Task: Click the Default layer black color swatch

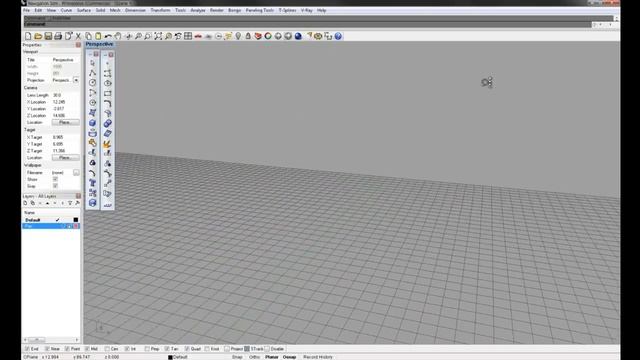Action: point(76,220)
